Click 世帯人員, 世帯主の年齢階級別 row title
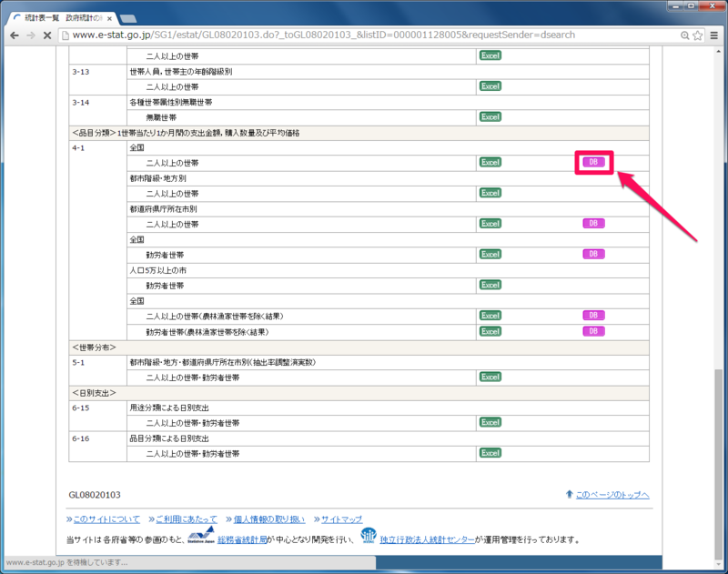Image resolution: width=728 pixels, height=574 pixels. [181, 72]
